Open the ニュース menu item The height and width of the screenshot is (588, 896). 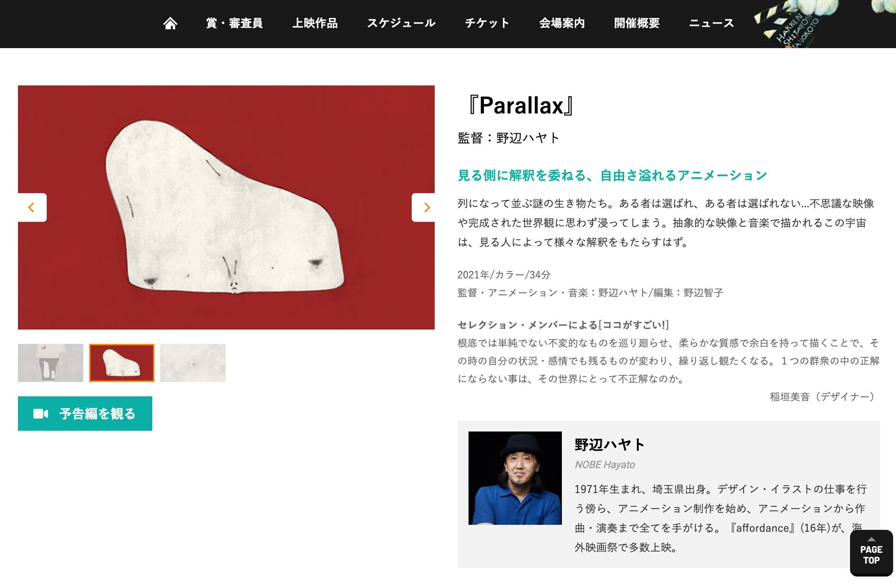coord(711,23)
